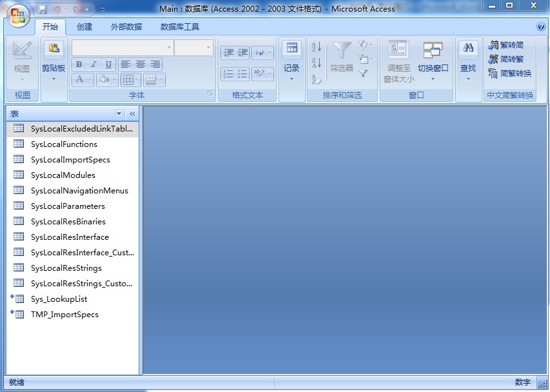Open the text direction dropdown
Screen dimensions: 550x392
click(x=262, y=53)
